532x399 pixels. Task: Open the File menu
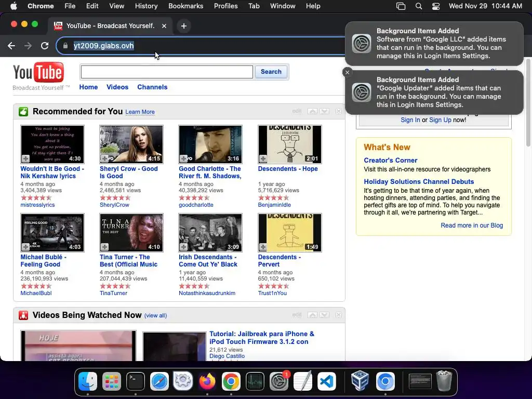pyautogui.click(x=70, y=6)
